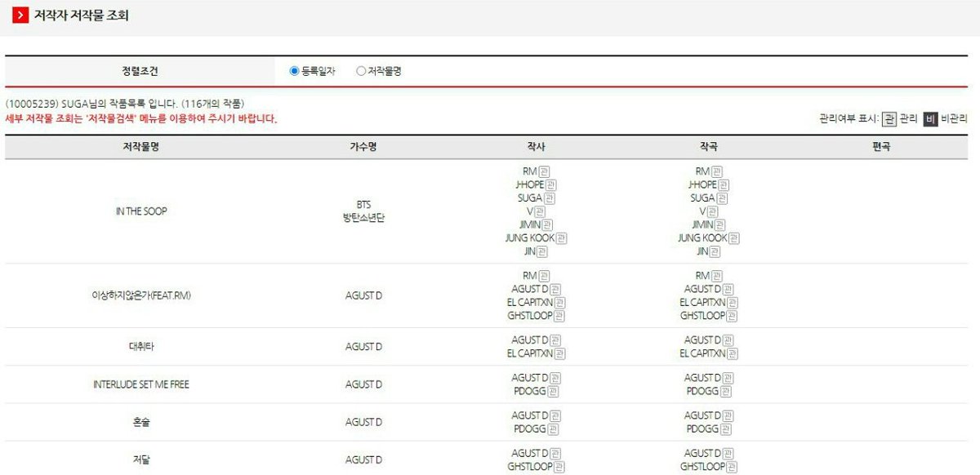
Task: Click the 편곡 column header
Action: [880, 147]
